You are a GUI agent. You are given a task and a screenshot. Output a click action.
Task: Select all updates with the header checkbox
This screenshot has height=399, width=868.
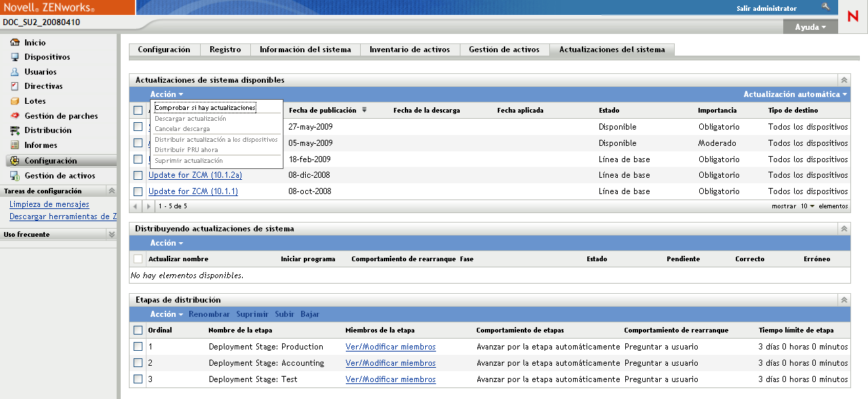(138, 110)
